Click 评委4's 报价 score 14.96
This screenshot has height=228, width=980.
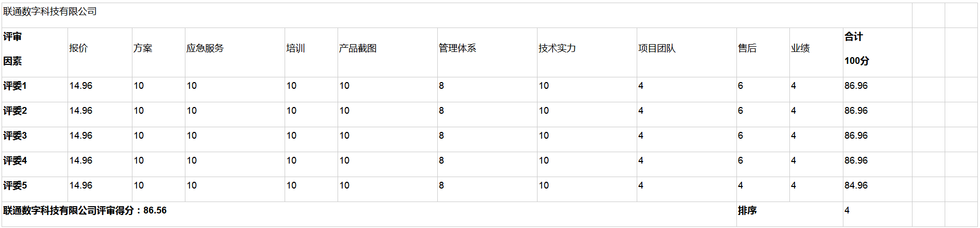tap(81, 160)
